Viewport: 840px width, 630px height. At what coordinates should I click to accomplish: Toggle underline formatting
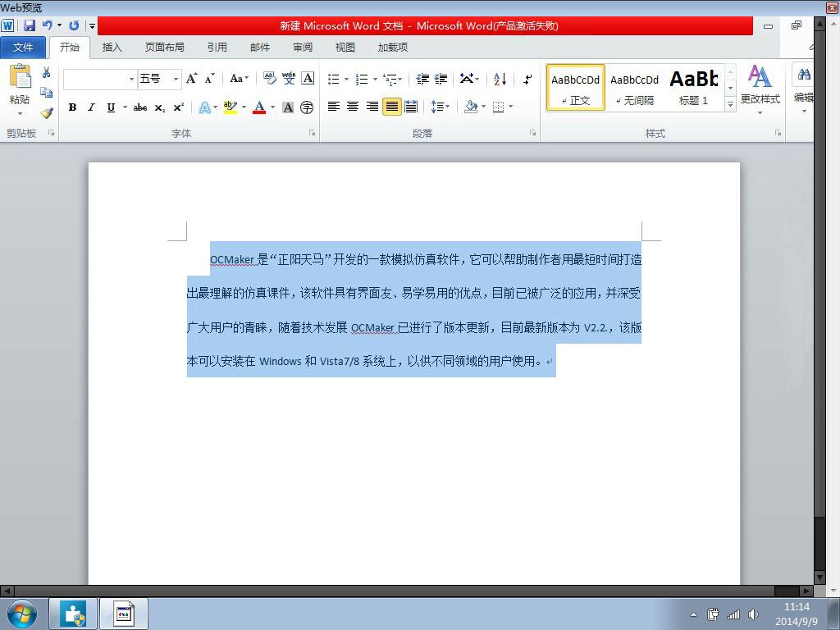point(111,107)
